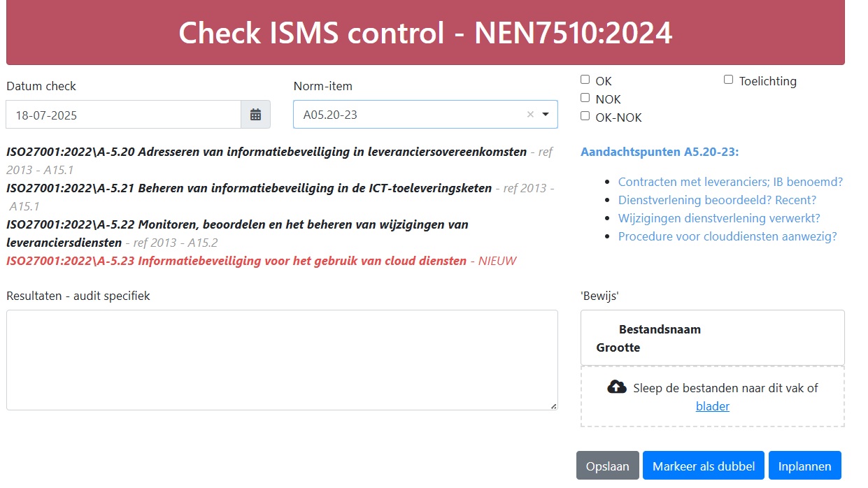Image resolution: width=868 pixels, height=488 pixels.
Task: Open the blader file browse link
Action: (713, 406)
